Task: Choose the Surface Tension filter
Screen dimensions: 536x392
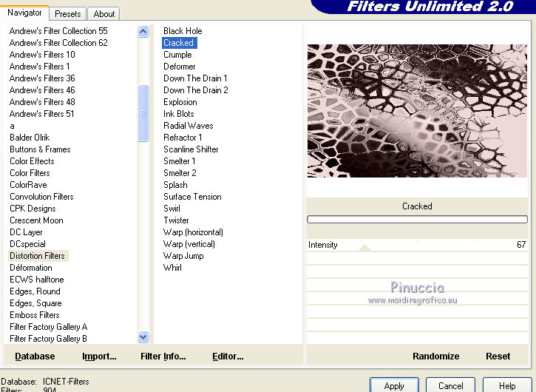Action: [x=192, y=197]
